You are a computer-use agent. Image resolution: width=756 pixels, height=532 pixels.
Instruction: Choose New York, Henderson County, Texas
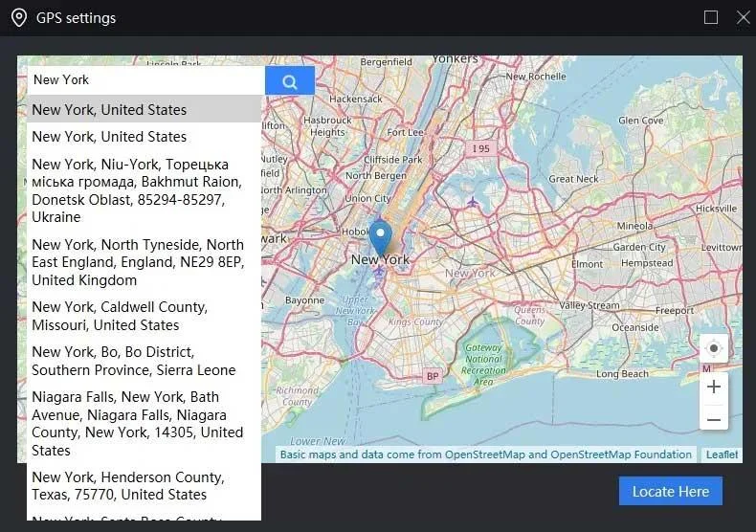(x=144, y=485)
